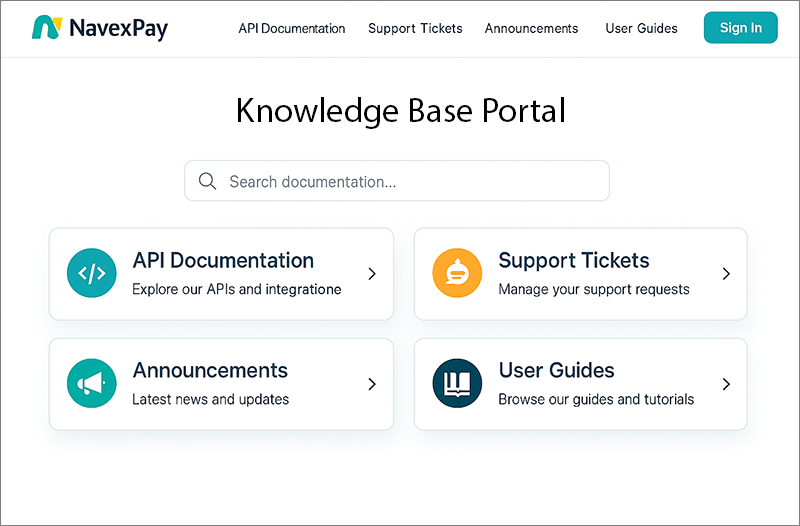Click the User Guides card heading

[x=556, y=371]
